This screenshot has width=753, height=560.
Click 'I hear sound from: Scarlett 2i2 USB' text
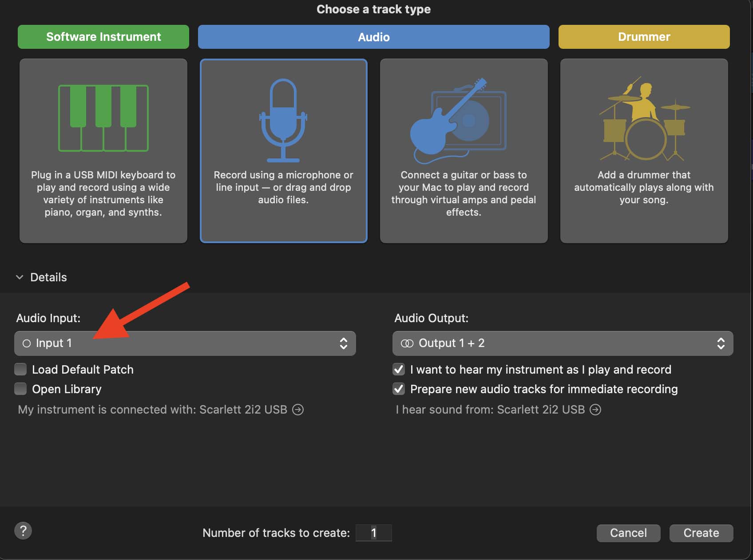click(491, 410)
